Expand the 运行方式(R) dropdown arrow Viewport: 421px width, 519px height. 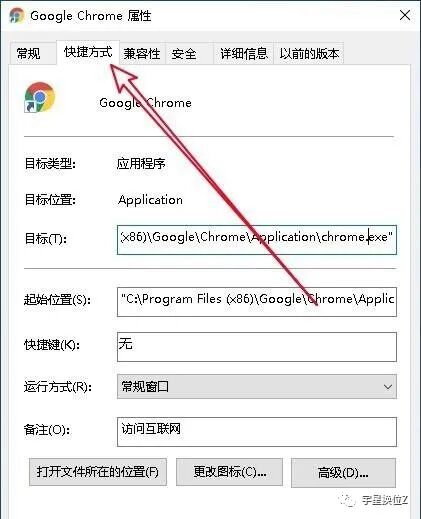[387, 387]
